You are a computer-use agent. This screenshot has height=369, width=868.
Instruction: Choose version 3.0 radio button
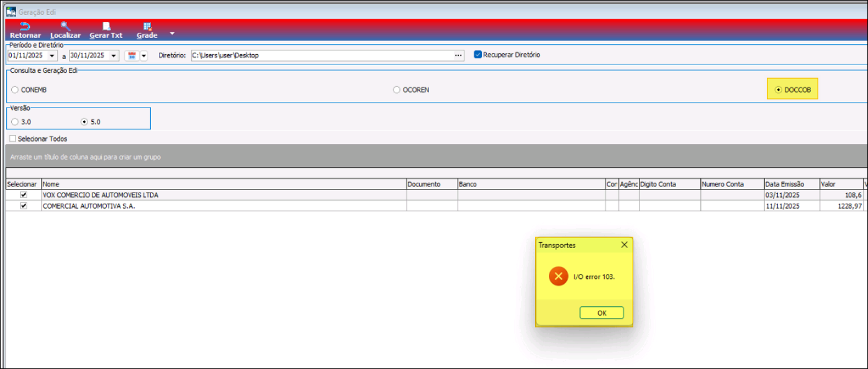(15, 122)
